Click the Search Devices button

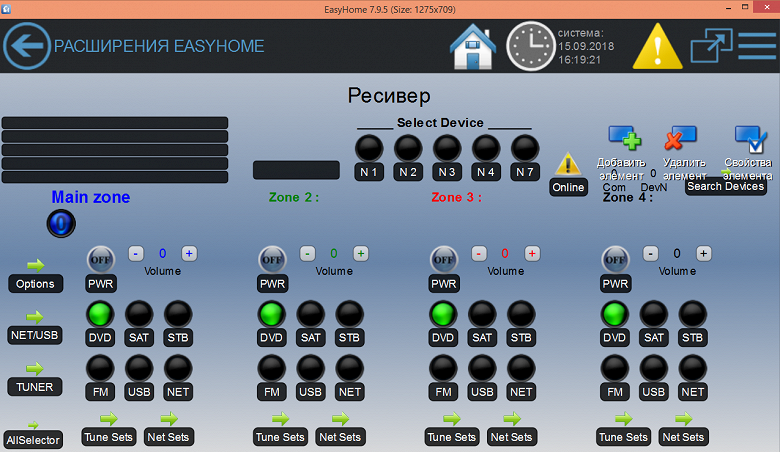tap(725, 186)
